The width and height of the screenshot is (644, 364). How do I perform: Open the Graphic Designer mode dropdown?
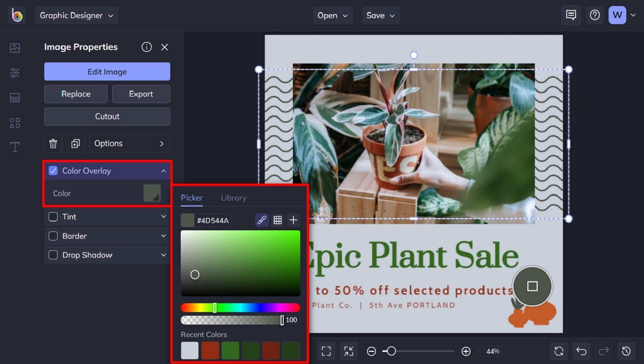(x=76, y=15)
